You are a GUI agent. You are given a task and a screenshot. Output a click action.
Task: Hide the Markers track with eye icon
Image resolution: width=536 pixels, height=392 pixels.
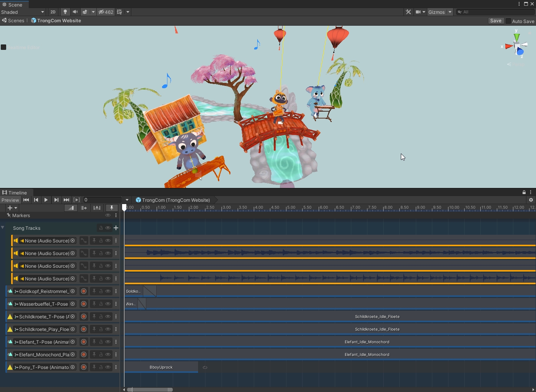(108, 216)
